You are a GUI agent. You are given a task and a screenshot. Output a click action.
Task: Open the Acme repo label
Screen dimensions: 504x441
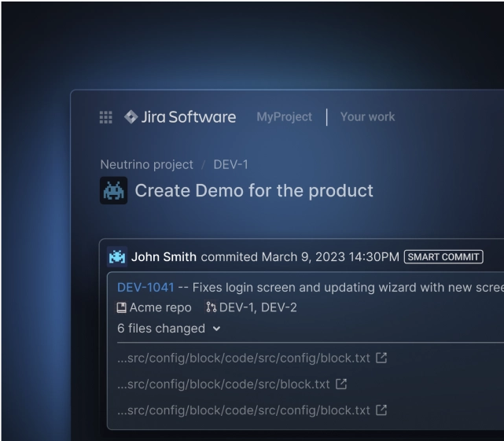[160, 307]
